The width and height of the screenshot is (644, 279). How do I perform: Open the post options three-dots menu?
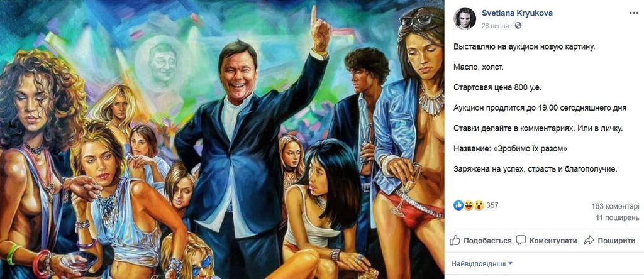634,13
